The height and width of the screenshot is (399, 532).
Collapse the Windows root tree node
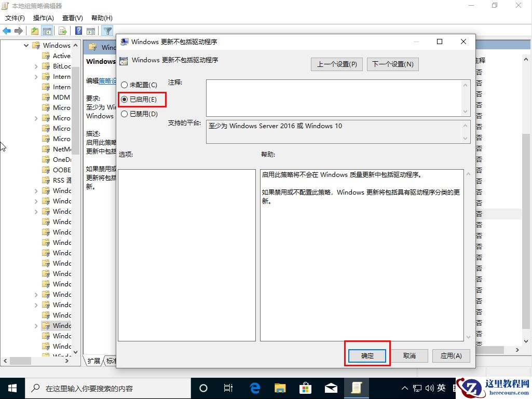click(26, 45)
